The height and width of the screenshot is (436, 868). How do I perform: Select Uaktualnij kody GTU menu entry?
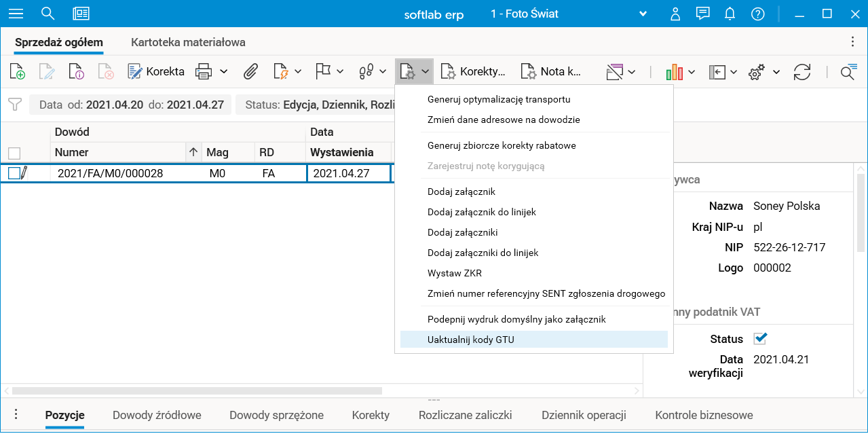point(471,340)
